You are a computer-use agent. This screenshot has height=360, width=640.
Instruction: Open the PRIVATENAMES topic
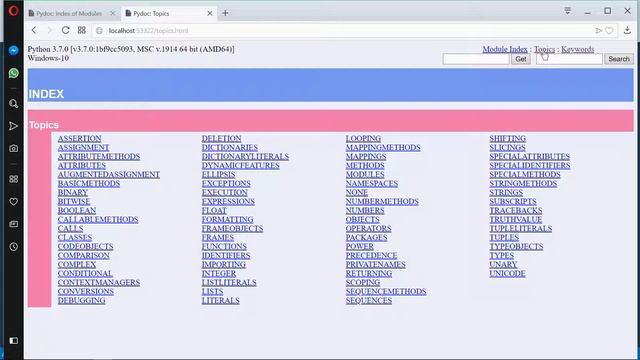(x=376, y=264)
